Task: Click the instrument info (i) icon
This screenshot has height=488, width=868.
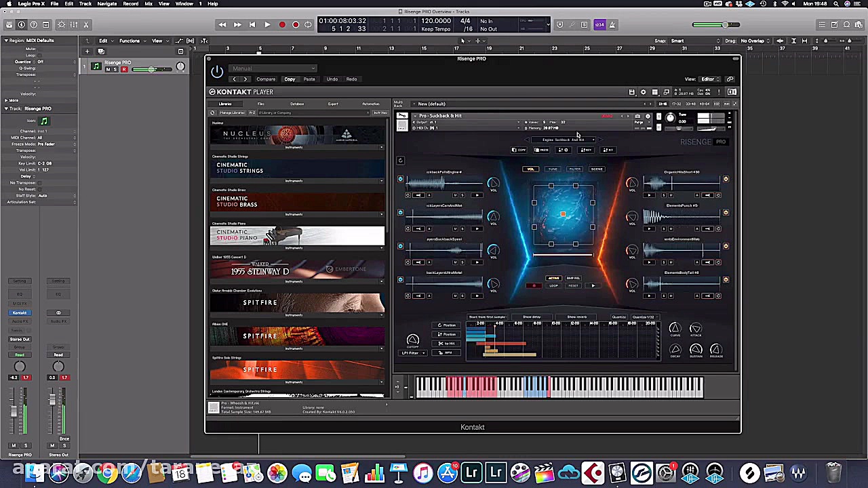Action: pos(648,115)
